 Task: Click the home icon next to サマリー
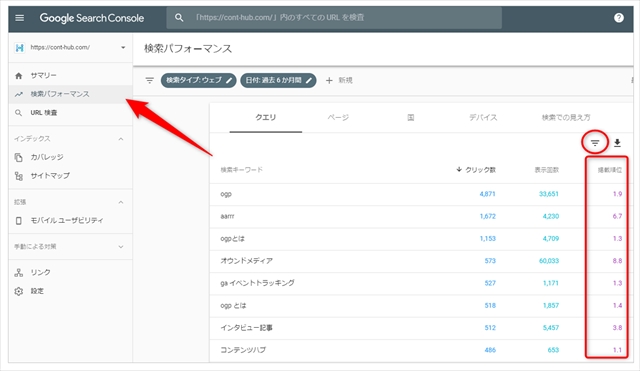pyautogui.click(x=19, y=76)
